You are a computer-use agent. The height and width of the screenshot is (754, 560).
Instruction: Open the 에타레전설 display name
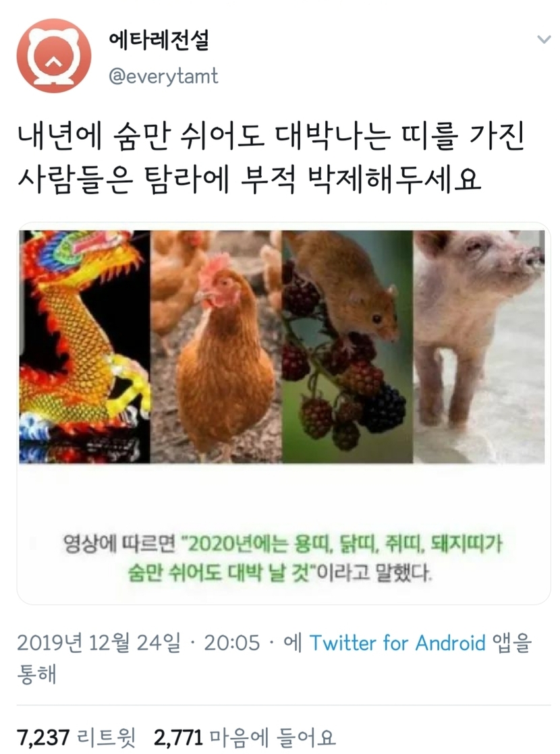click(159, 40)
